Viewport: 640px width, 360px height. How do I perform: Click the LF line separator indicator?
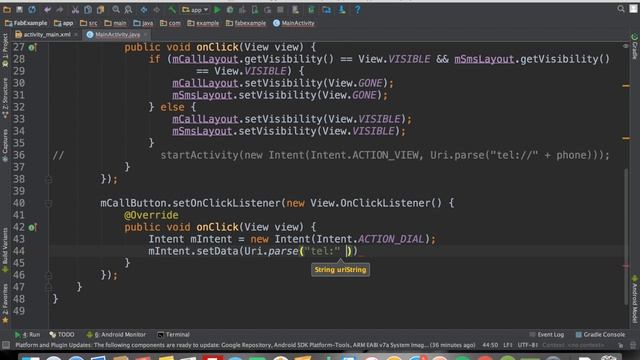click(507, 345)
